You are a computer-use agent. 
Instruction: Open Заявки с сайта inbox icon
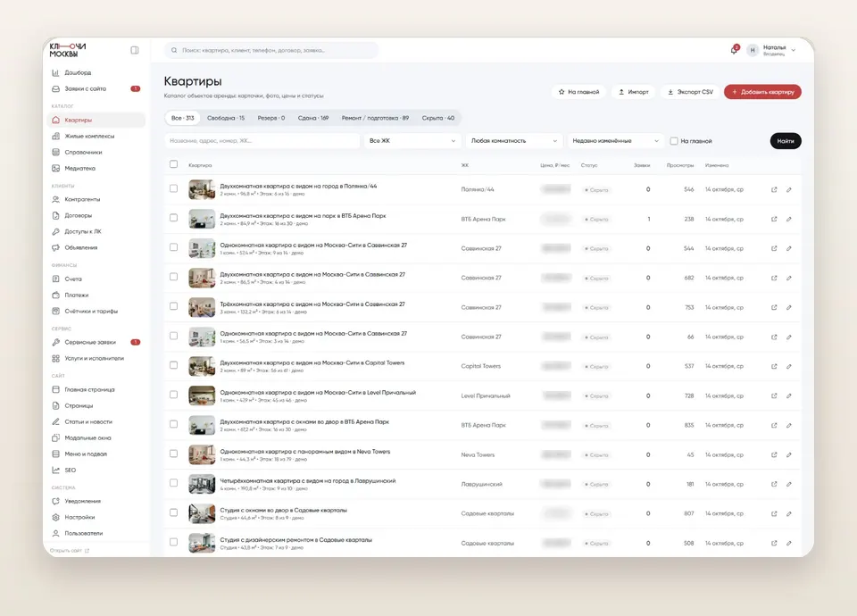pyautogui.click(x=55, y=88)
